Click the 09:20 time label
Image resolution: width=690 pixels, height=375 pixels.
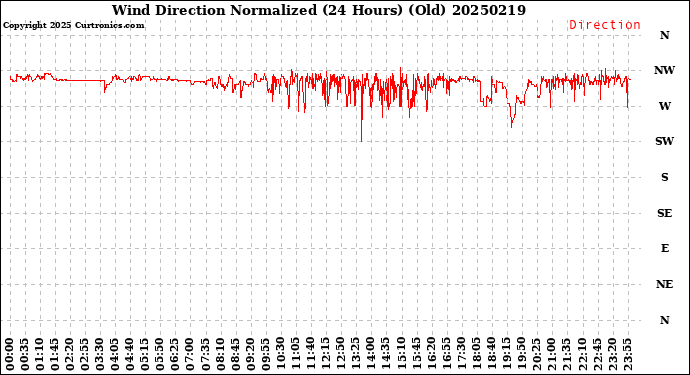point(250,355)
